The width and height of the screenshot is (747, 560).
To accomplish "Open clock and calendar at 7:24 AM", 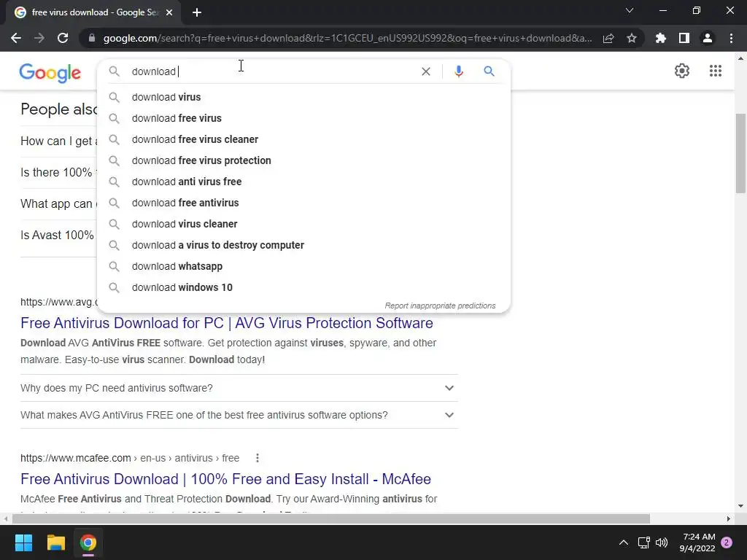I will [x=697, y=542].
